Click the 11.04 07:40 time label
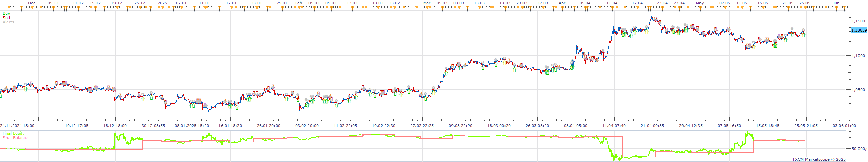 point(614,126)
